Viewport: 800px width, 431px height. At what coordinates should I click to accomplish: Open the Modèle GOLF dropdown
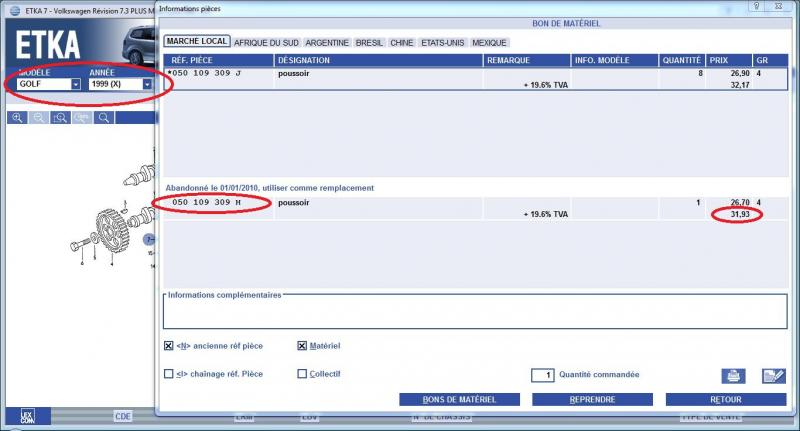click(76, 84)
